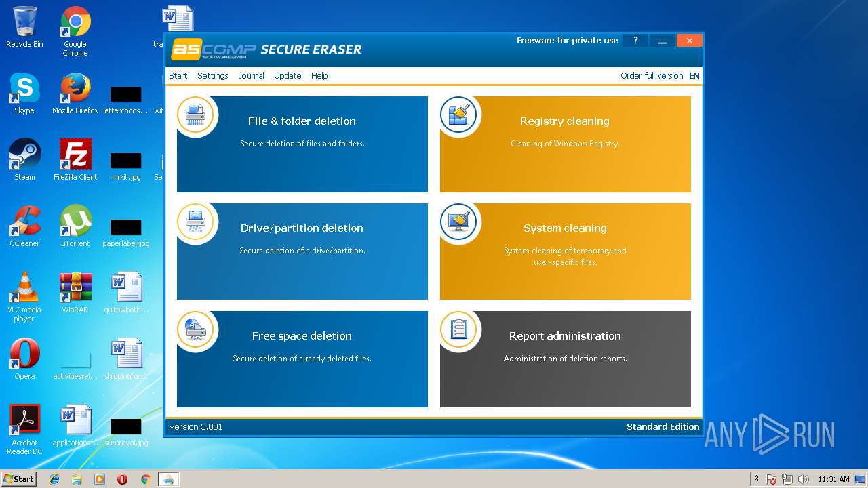The width and height of the screenshot is (868, 488).
Task: Click the Secure Eraser taskbar button
Action: coord(168,479)
